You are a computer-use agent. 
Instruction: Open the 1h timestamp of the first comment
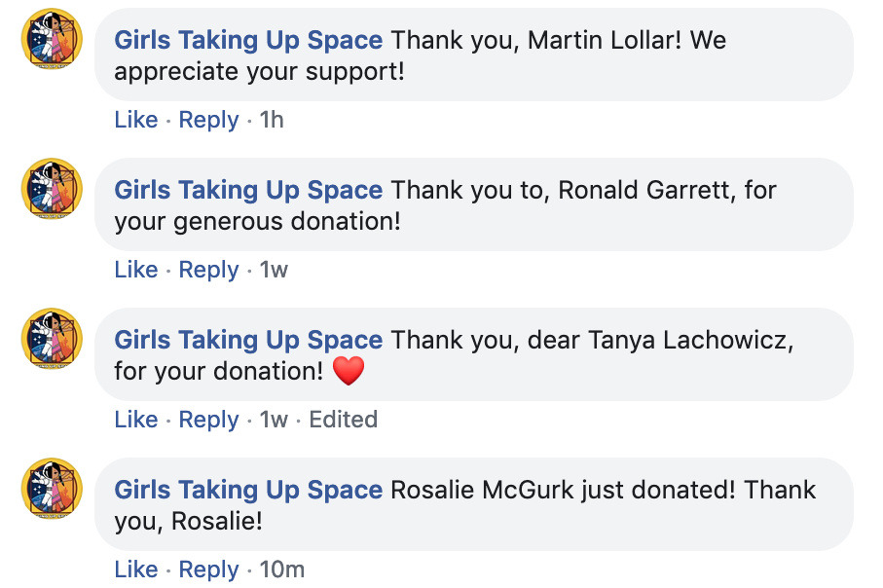[272, 120]
